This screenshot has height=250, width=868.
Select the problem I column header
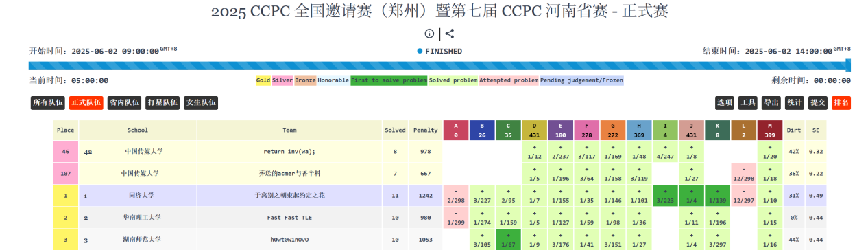pyautogui.click(x=665, y=130)
